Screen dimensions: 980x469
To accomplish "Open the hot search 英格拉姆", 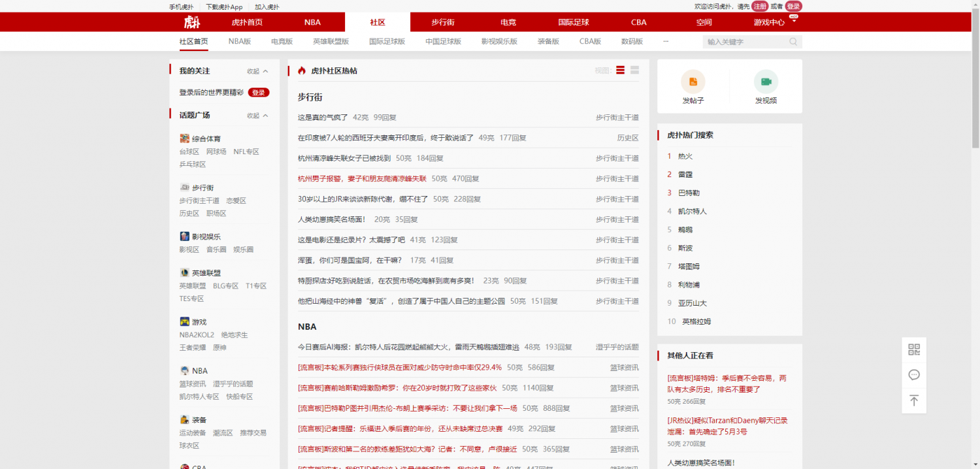I will coord(696,321).
